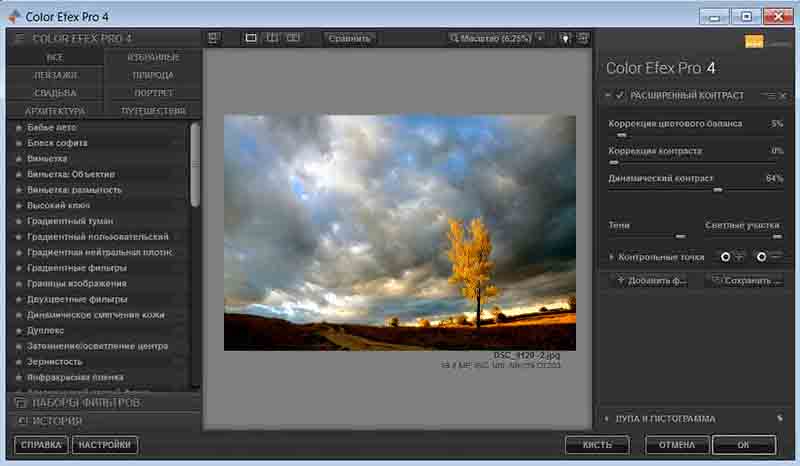Click the Кисть brush button
The image size is (800, 466).
[x=597, y=445]
